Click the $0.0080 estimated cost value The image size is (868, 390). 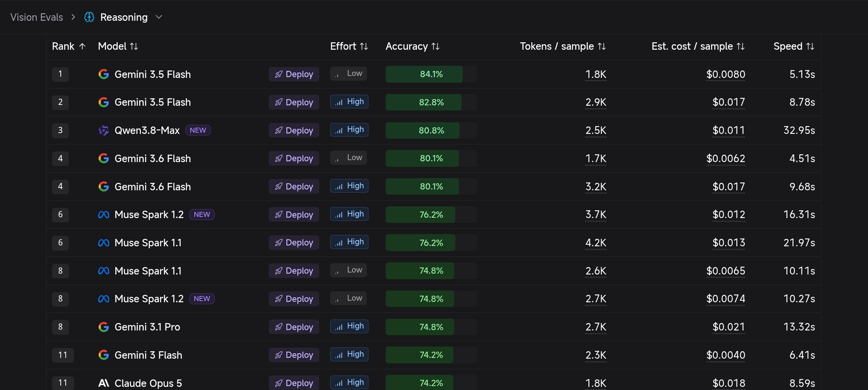coord(726,74)
